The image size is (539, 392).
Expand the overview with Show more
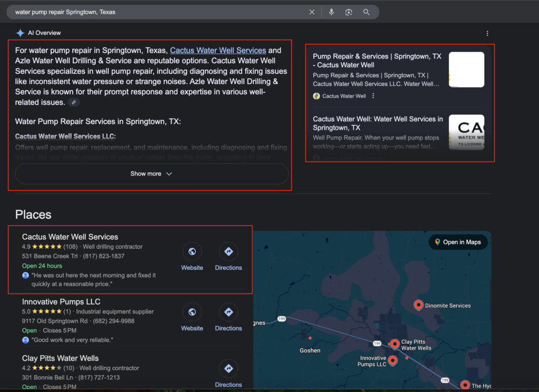(152, 174)
